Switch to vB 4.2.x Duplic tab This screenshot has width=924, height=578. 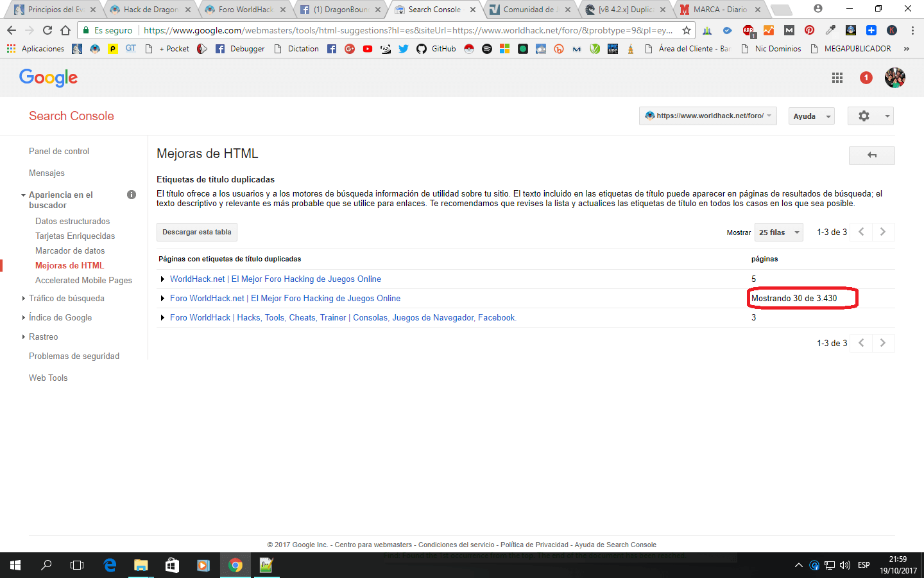pyautogui.click(x=626, y=10)
